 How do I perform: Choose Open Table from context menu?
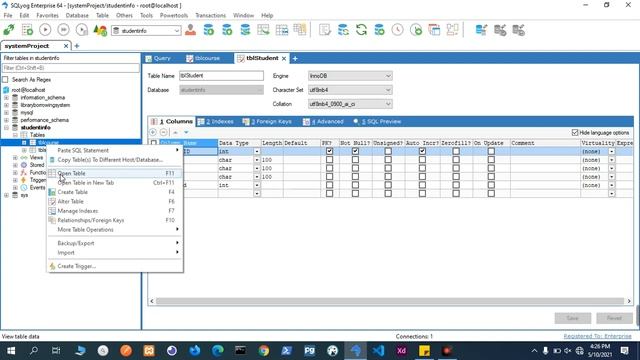(x=115, y=173)
